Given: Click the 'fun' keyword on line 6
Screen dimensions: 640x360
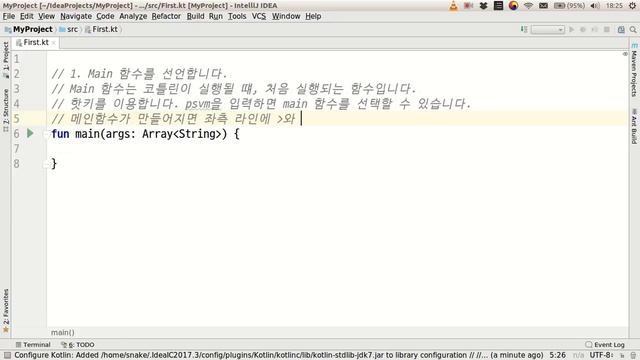Looking at the screenshot, I should pyautogui.click(x=60, y=134).
